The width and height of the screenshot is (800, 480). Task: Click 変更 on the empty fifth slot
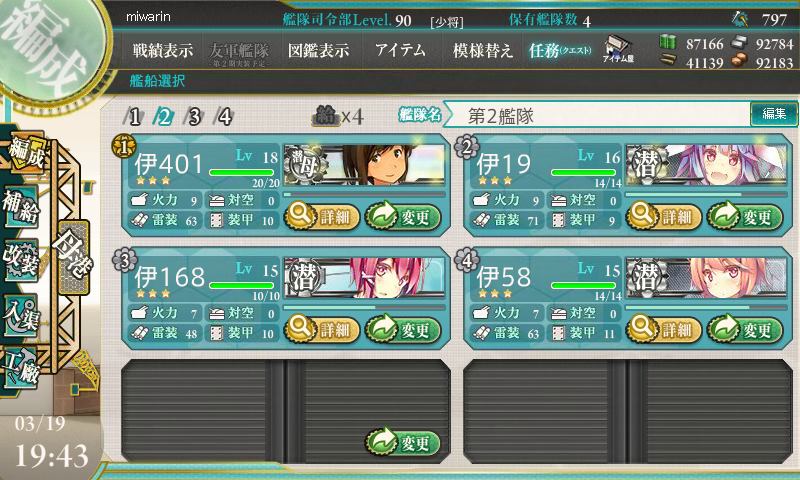[403, 442]
